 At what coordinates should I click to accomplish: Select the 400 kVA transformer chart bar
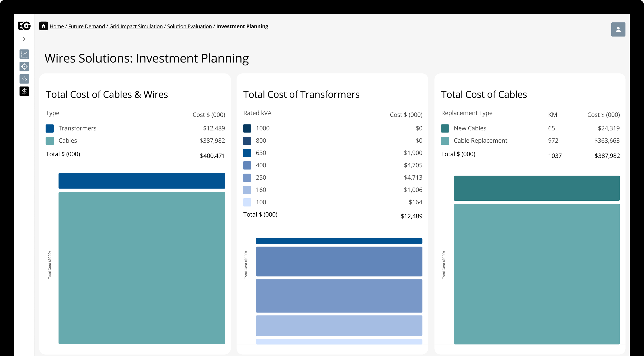[x=339, y=261]
